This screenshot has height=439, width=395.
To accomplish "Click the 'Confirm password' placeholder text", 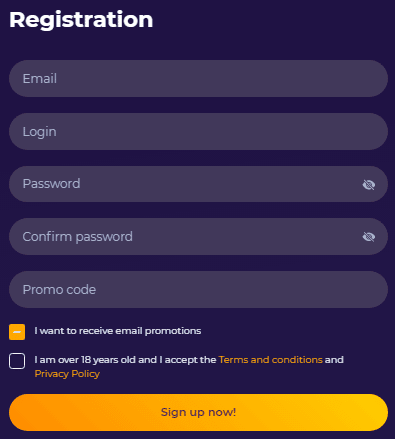I will [x=78, y=237].
